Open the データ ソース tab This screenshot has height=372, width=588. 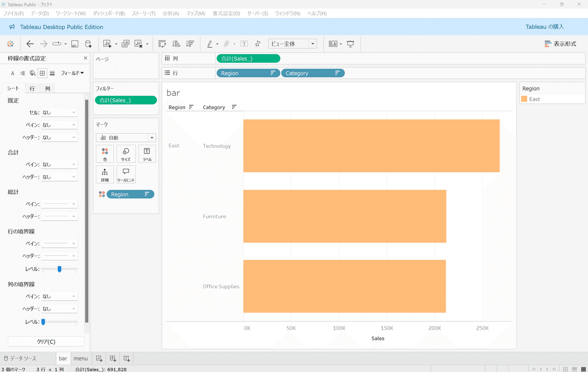tap(20, 358)
